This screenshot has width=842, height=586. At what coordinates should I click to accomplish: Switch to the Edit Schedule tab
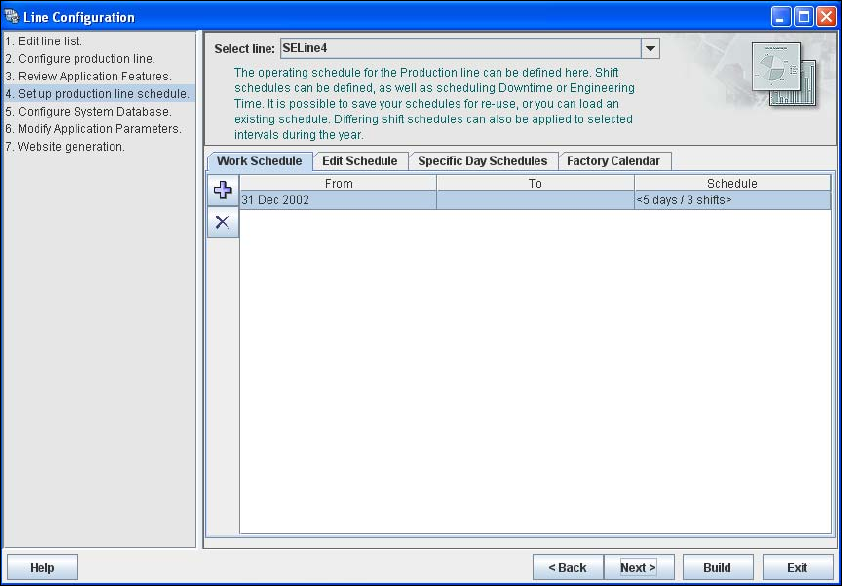click(360, 161)
